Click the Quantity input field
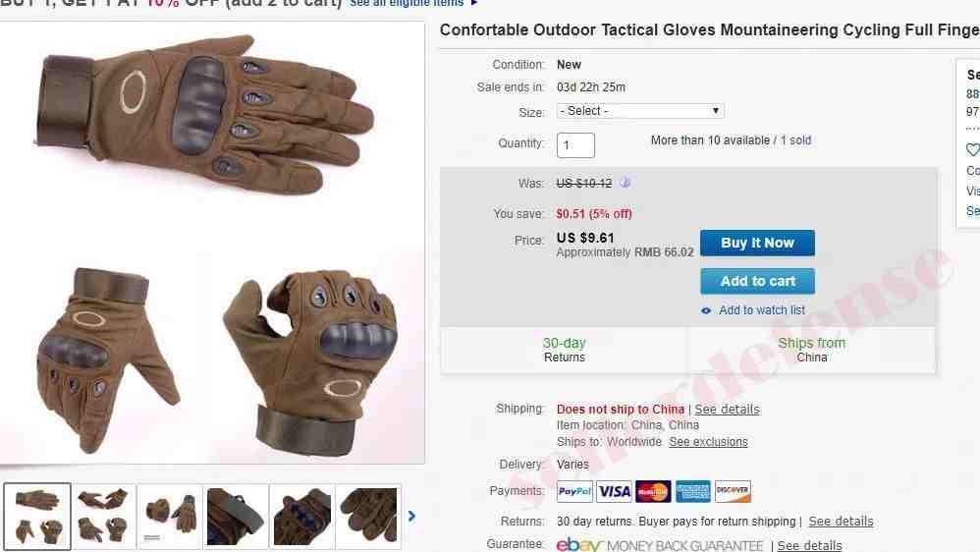Image resolution: width=980 pixels, height=552 pixels. (x=575, y=145)
